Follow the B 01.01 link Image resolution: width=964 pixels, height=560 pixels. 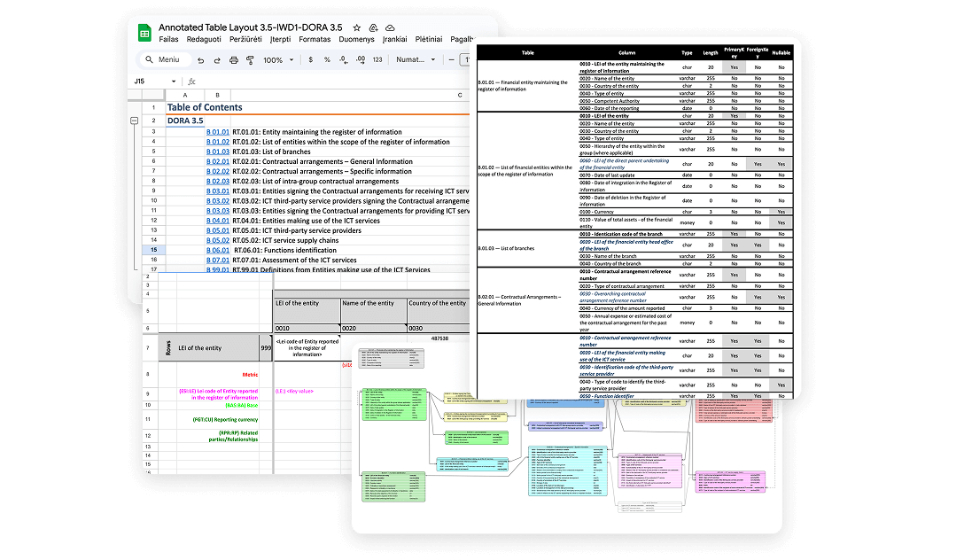tap(218, 132)
